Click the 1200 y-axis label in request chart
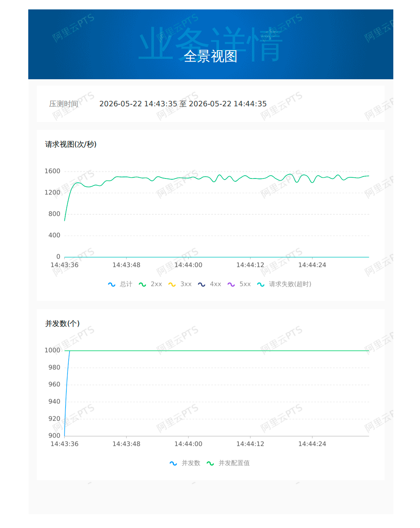 (52, 192)
